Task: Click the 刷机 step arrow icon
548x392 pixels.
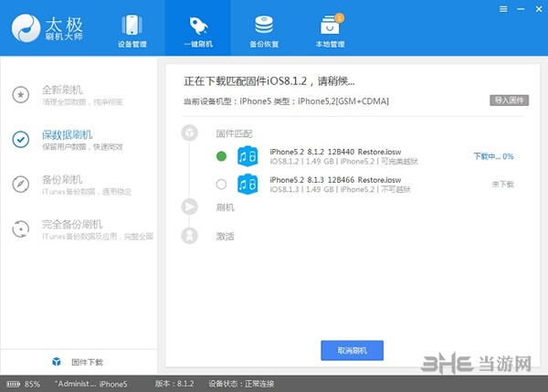Action: click(189, 207)
